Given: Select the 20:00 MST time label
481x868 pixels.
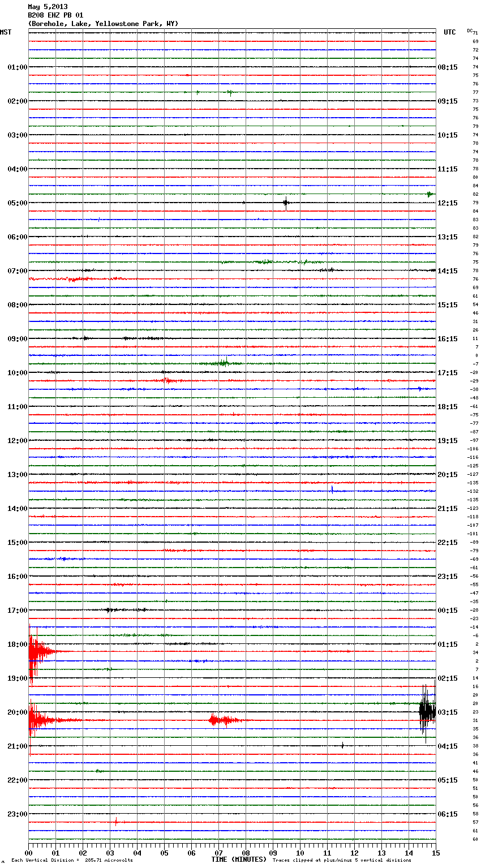Looking at the screenshot, I should (18, 712).
